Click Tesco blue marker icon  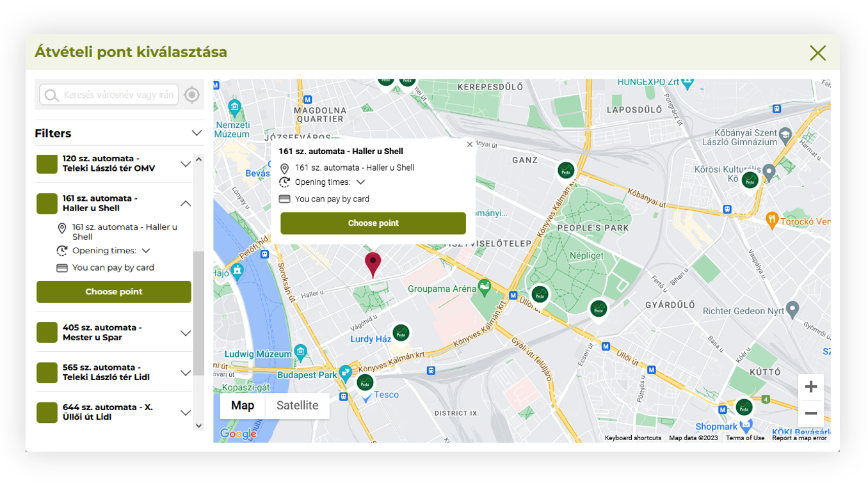click(366, 397)
